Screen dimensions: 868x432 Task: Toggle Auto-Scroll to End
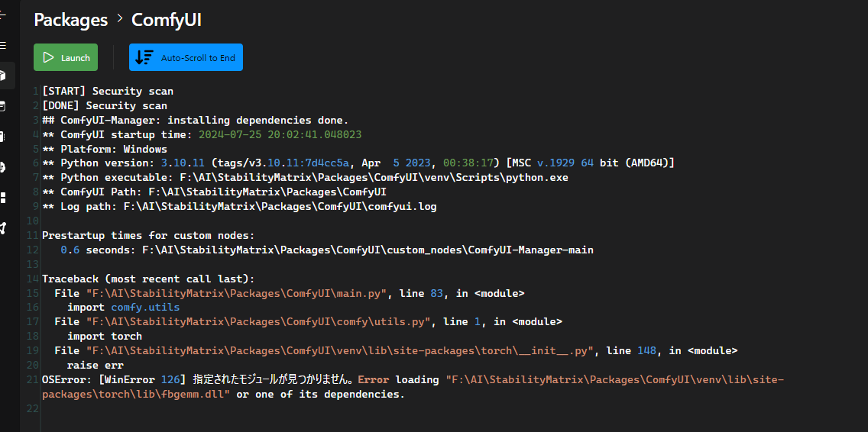pyautogui.click(x=197, y=58)
